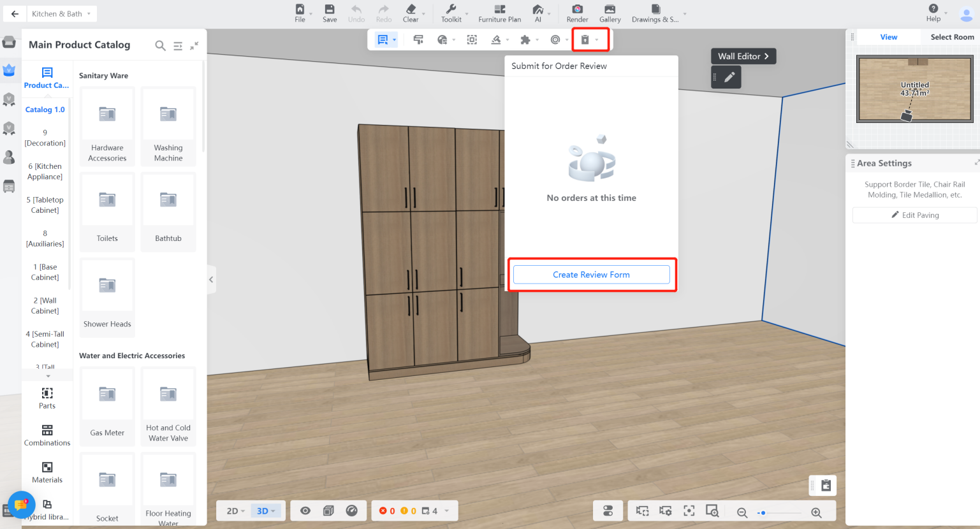This screenshot has height=529, width=980.
Task: Expand the order review clipboard dropdown
Action: (597, 40)
